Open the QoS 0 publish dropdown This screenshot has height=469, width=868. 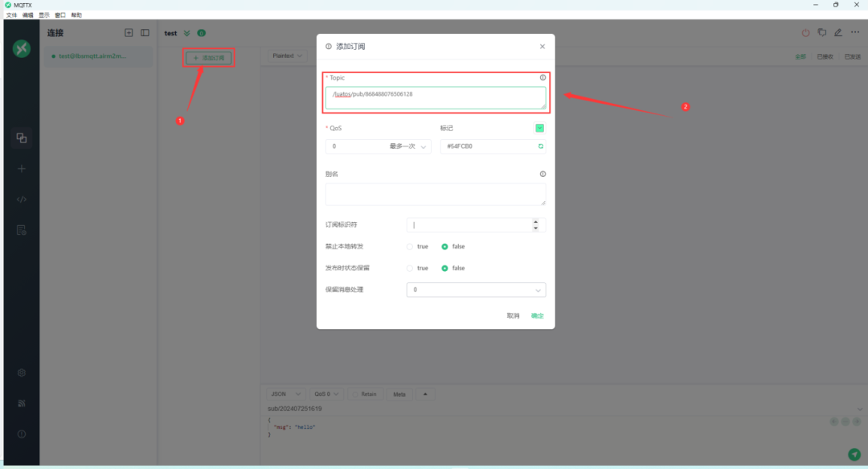pyautogui.click(x=326, y=394)
